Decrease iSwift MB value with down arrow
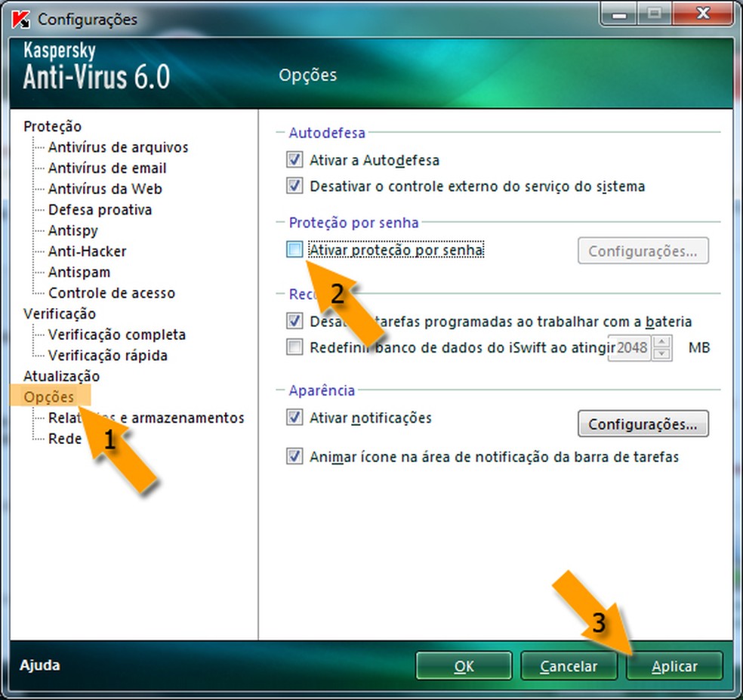This screenshot has width=743, height=700. click(x=661, y=354)
